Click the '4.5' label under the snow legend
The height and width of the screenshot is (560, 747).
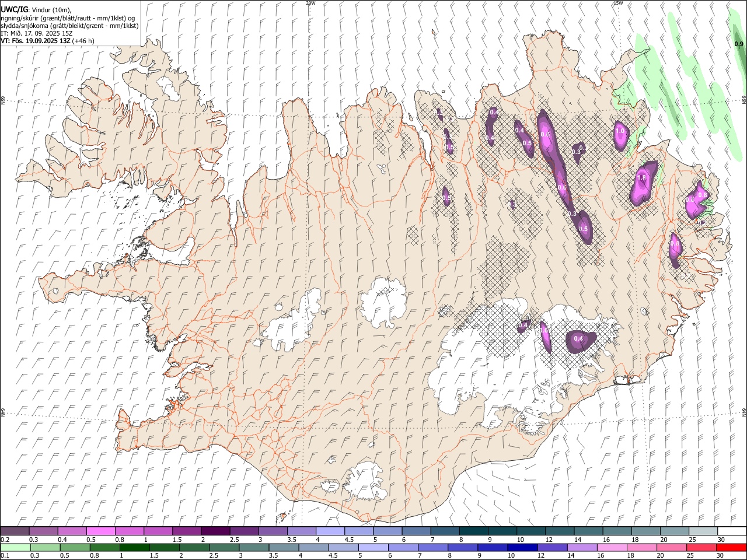(349, 540)
